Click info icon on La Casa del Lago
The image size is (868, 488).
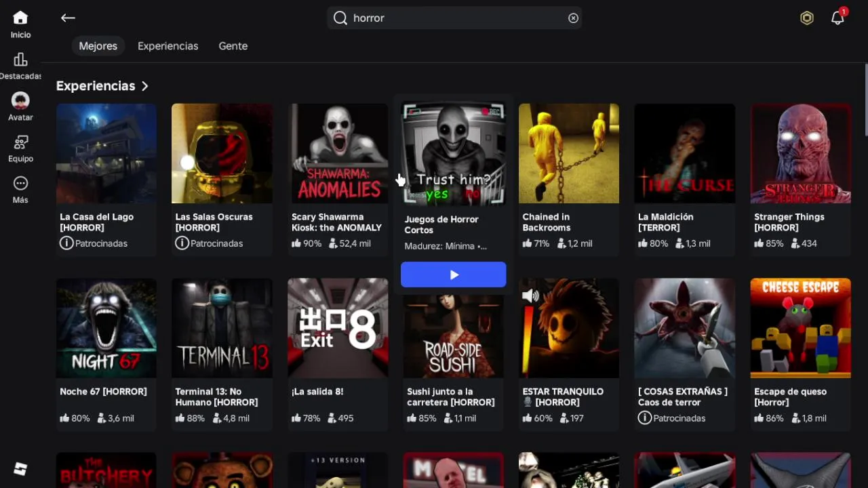66,243
